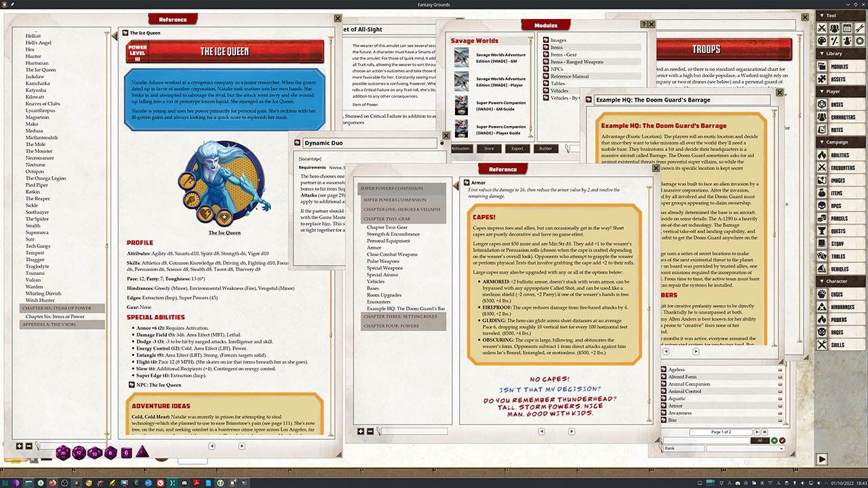The height and width of the screenshot is (488, 868).
Task: Roll the purple d20 in the dice tray
Action: 63,452
